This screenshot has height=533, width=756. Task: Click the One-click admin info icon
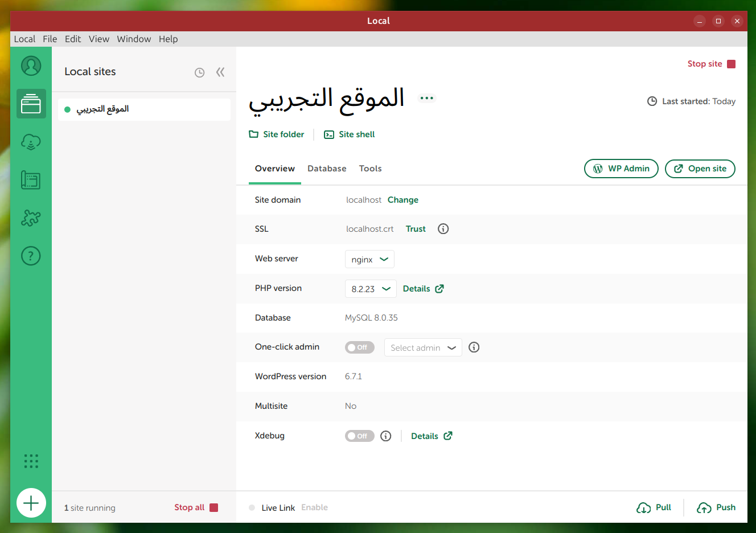pos(474,347)
